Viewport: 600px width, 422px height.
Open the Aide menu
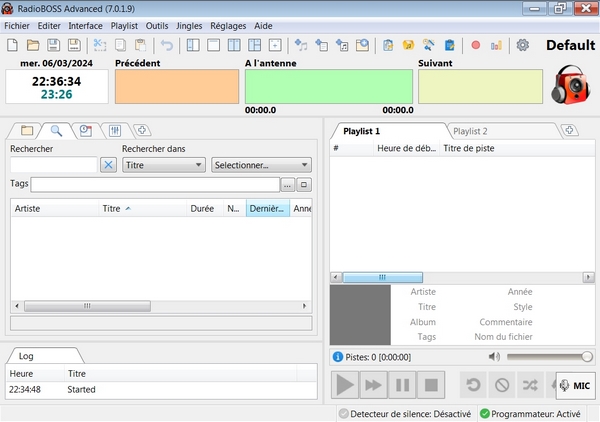pos(263,26)
